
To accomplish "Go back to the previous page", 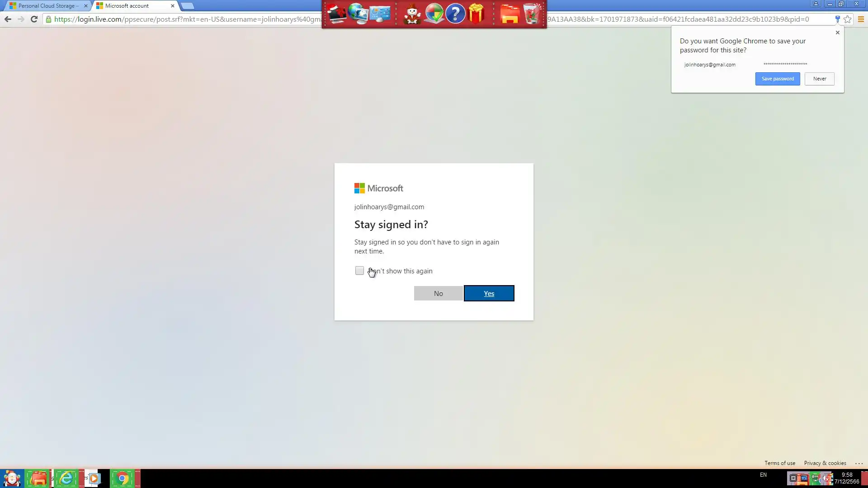I will click(x=8, y=19).
